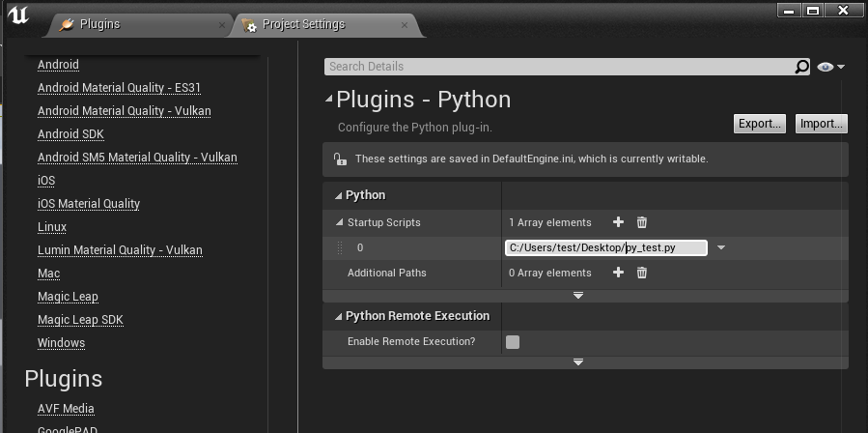
Task: Show advanced Python properties arrow
Action: click(x=578, y=296)
